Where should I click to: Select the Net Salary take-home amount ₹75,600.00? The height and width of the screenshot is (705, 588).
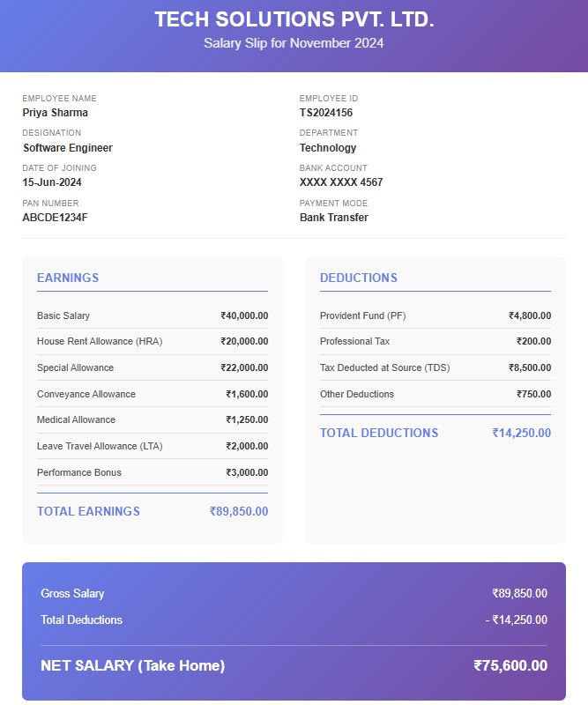510,666
